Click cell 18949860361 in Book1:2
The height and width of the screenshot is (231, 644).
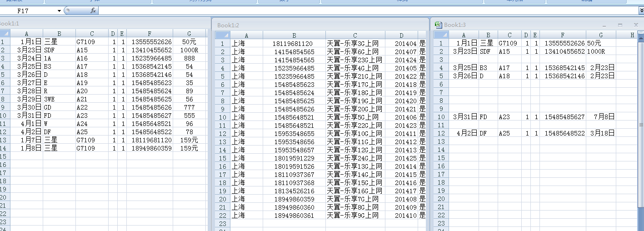(294, 216)
